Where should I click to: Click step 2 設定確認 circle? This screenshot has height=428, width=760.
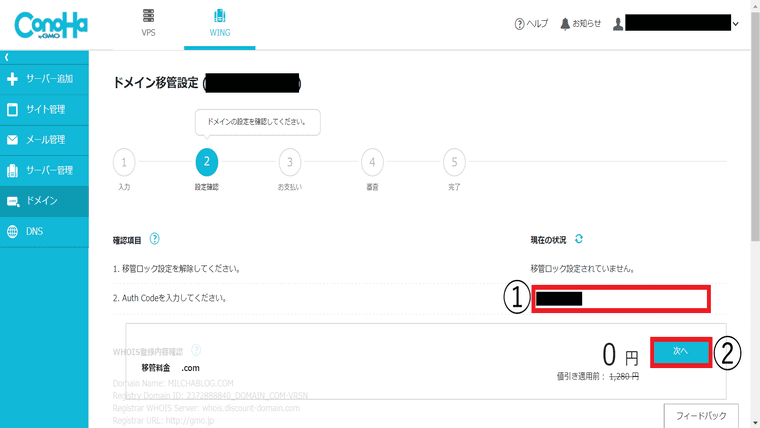(206, 162)
